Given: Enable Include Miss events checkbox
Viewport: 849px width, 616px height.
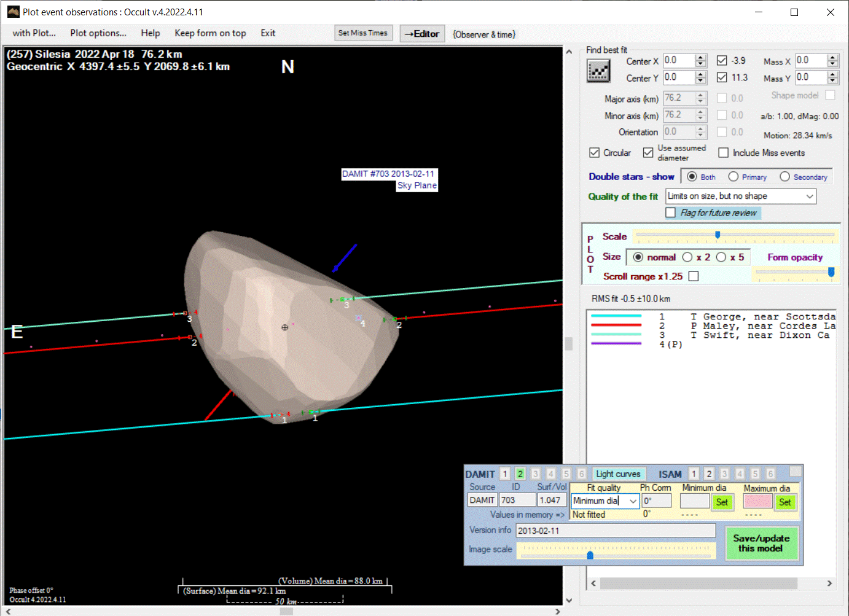Looking at the screenshot, I should 724,153.
